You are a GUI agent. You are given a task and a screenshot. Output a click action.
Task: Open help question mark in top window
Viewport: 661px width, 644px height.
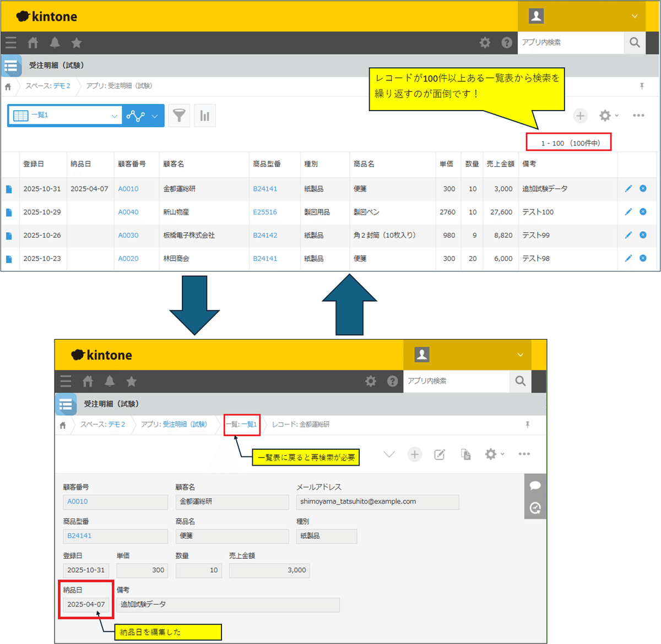coord(507,42)
